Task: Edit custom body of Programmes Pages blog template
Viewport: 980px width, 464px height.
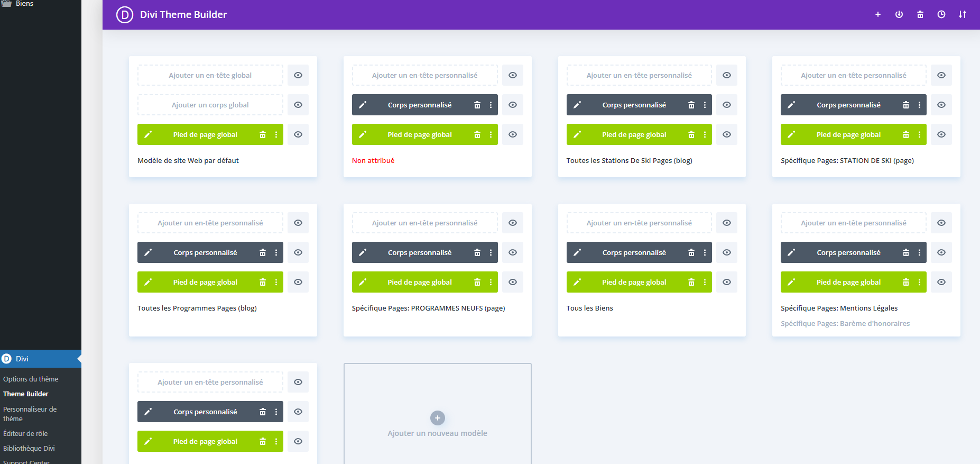Action: (148, 252)
